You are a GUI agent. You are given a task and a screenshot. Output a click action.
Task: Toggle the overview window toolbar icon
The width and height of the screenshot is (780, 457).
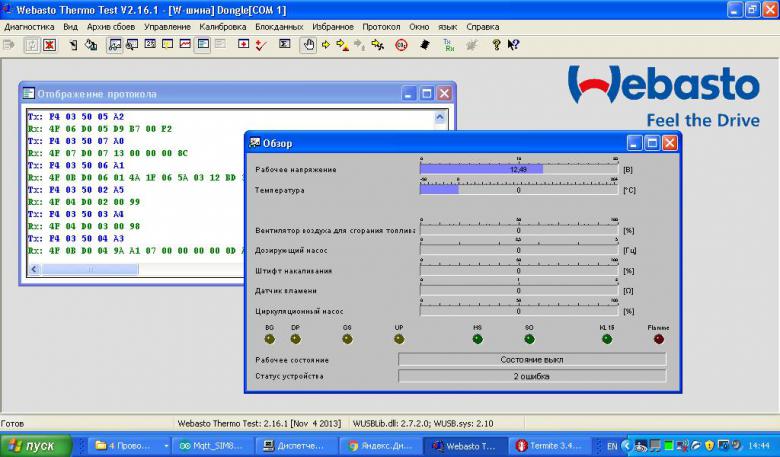tap(115, 45)
